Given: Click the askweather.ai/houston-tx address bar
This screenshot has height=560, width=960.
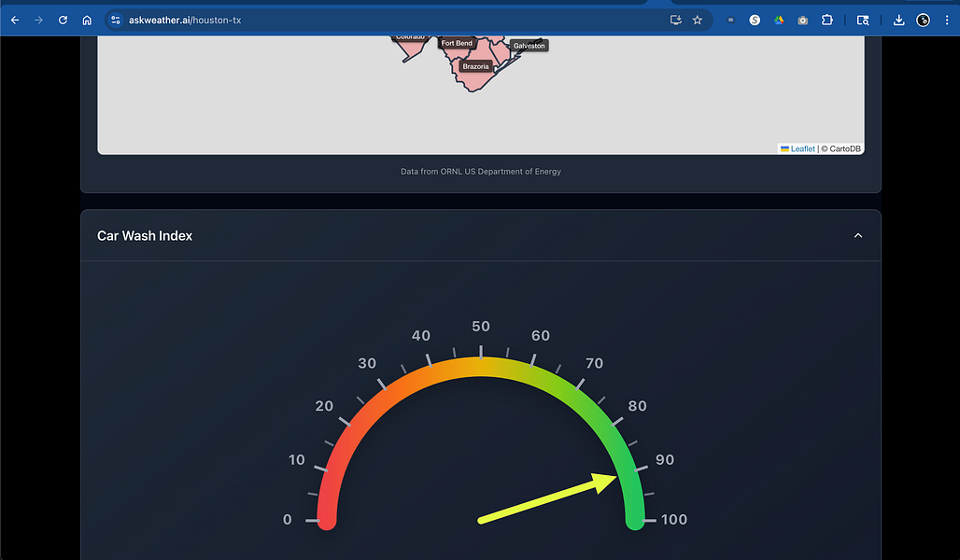Looking at the screenshot, I should [x=392, y=21].
